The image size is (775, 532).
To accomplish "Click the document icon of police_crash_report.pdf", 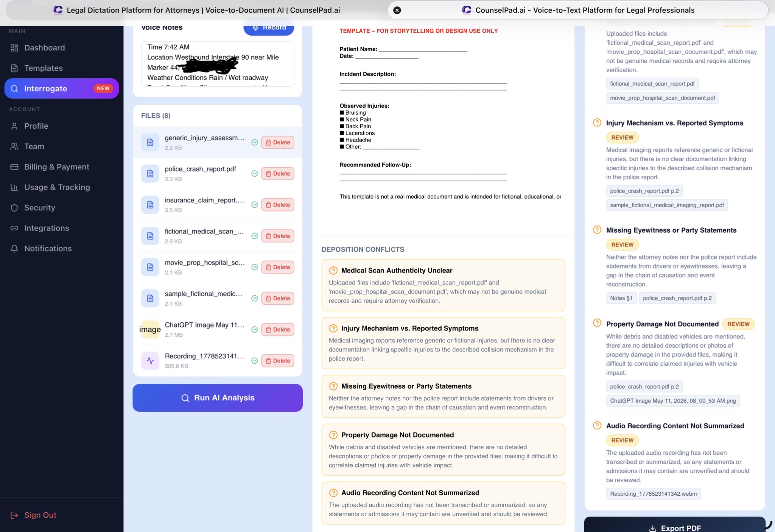I will 150,174.
